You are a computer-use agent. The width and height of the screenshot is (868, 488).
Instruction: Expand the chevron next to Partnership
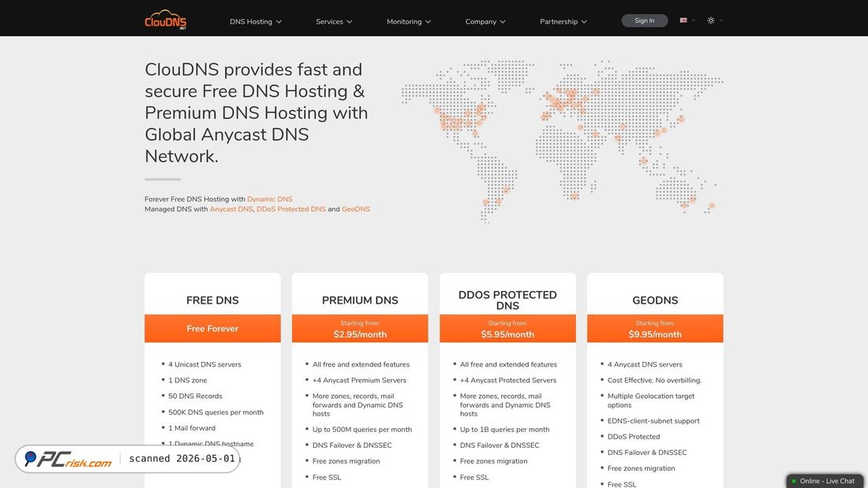[584, 22]
